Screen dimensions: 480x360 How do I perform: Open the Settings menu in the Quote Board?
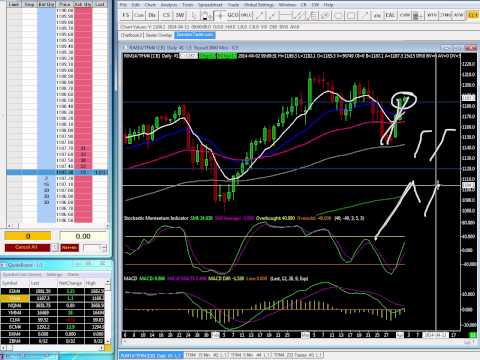click(54, 275)
